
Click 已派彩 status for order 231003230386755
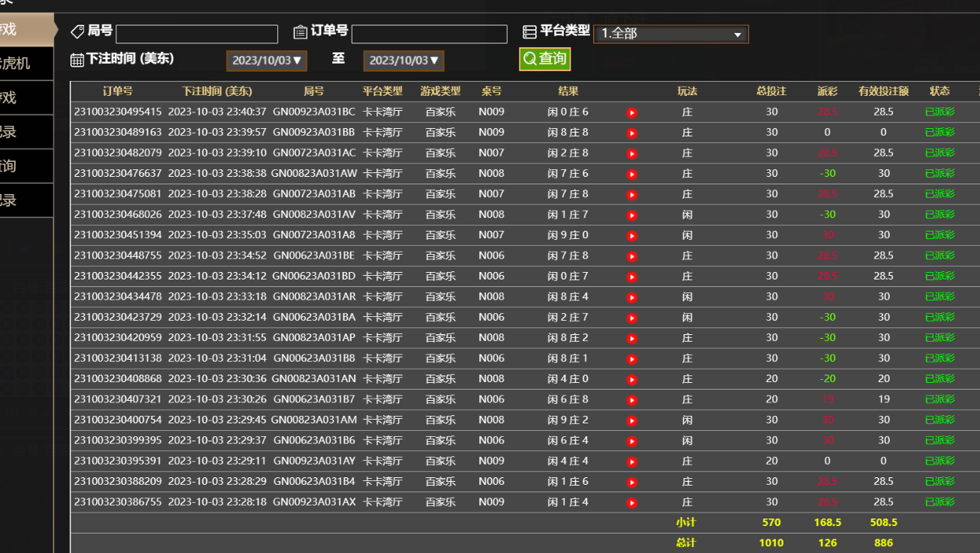[940, 502]
